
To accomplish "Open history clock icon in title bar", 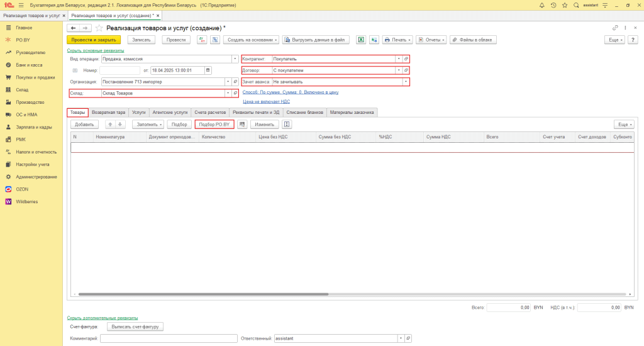I will [x=553, y=5].
